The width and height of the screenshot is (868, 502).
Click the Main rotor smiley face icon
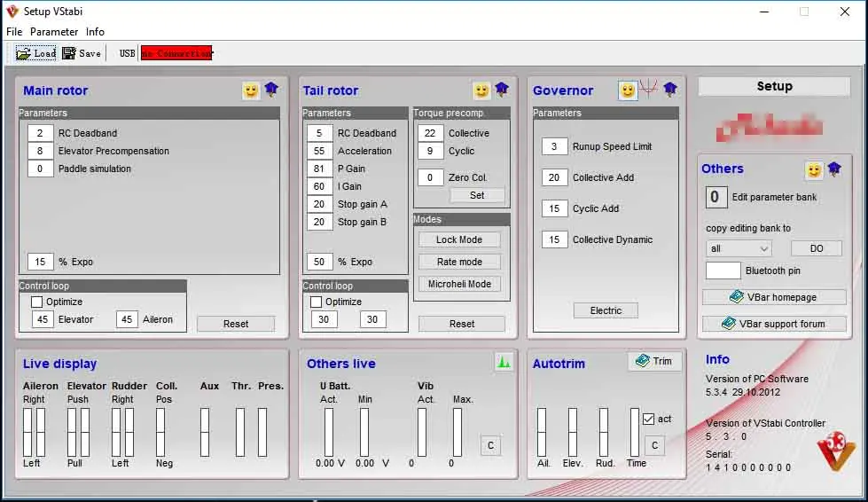pyautogui.click(x=251, y=90)
